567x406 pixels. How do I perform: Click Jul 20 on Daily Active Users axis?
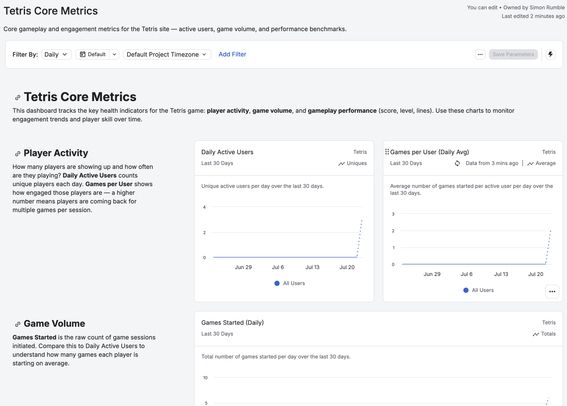click(347, 267)
